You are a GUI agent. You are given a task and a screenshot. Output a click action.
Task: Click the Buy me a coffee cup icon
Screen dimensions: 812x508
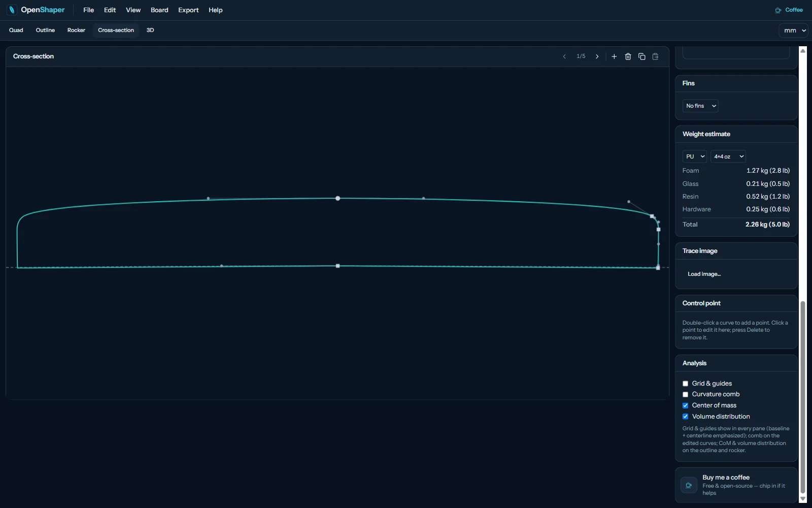click(689, 485)
